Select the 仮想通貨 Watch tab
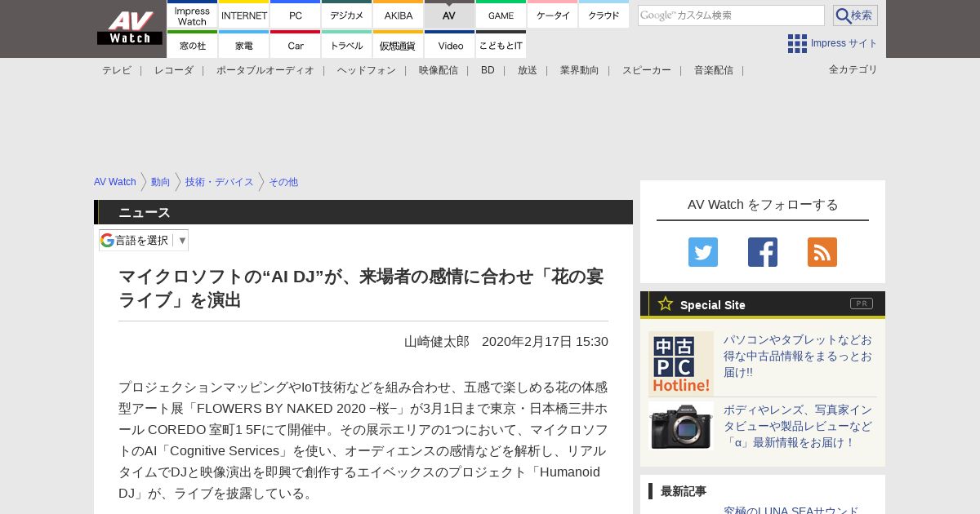Viewport: 980px width, 514px height. point(399,45)
